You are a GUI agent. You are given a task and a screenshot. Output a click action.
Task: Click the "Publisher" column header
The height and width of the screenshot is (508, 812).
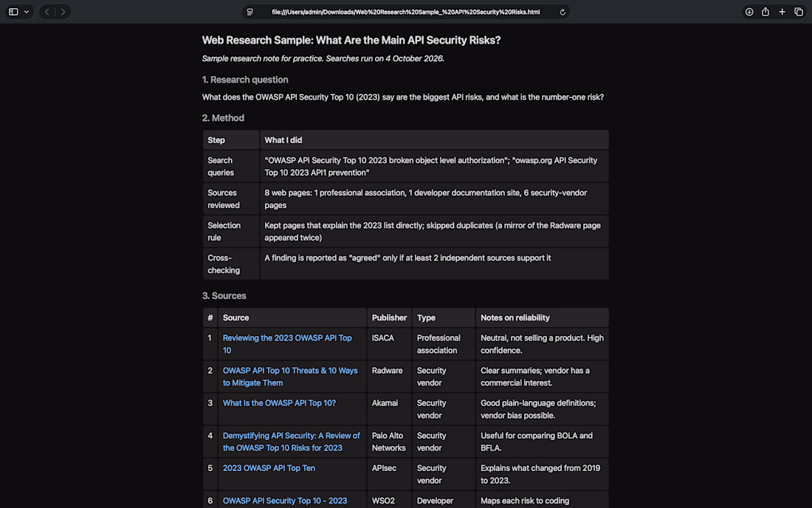pos(390,317)
